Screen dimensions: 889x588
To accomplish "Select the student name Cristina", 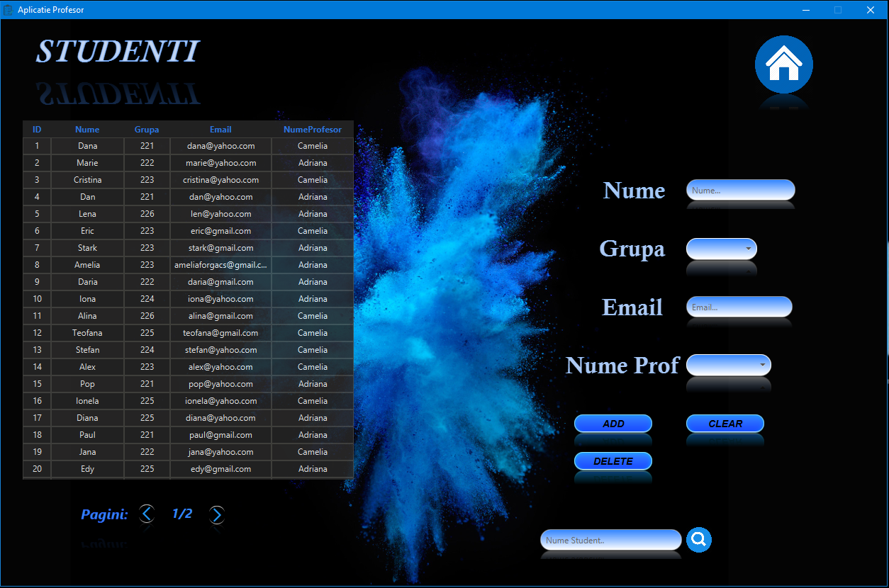I will point(87,180).
